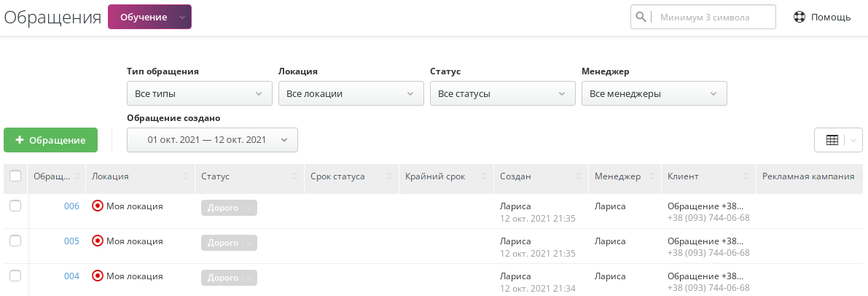Click the target icon beside row 006 location
The width and height of the screenshot is (868, 296).
98,206
